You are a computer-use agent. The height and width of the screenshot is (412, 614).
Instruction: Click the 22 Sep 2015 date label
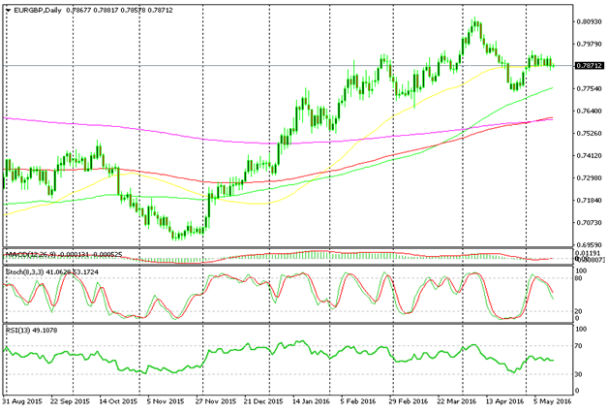pyautogui.click(x=70, y=402)
